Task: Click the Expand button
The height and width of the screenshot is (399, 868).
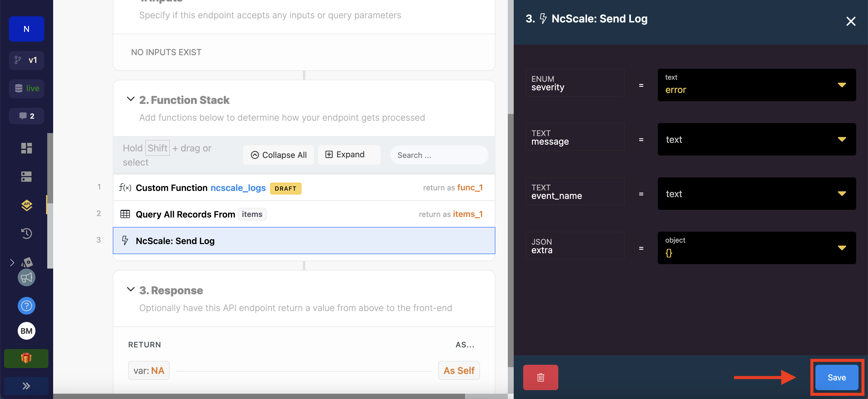Action: (349, 155)
